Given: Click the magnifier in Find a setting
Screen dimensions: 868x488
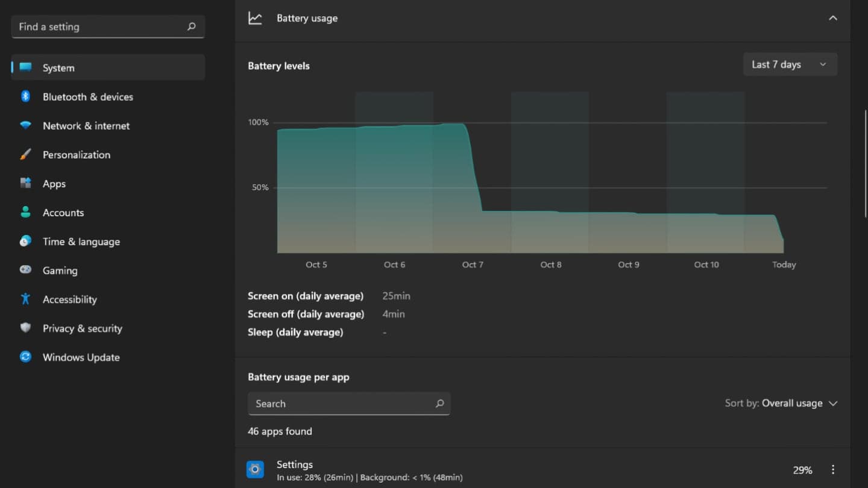Looking at the screenshot, I should (x=192, y=27).
